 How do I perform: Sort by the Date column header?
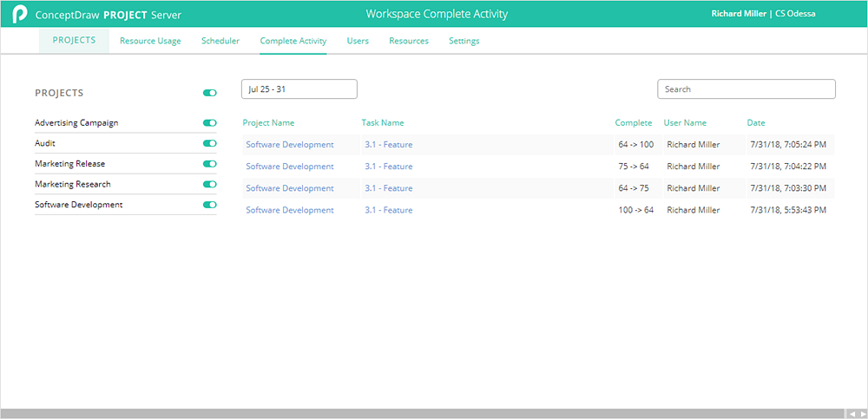[756, 123]
